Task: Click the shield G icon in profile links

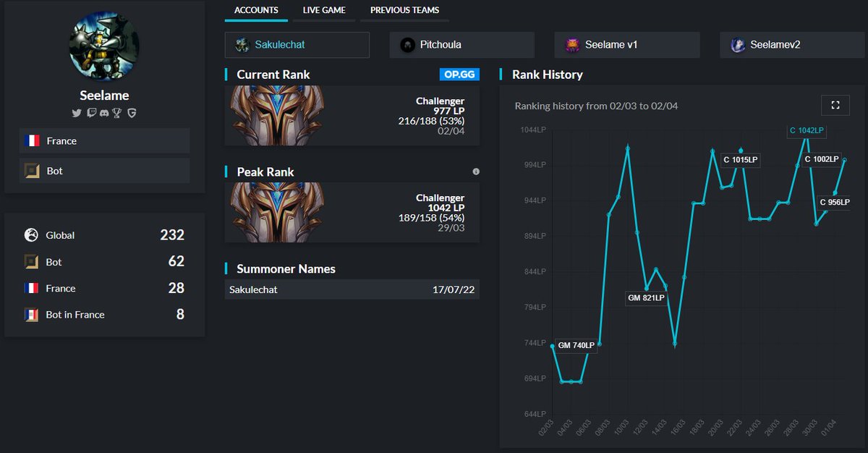Action: [x=132, y=113]
